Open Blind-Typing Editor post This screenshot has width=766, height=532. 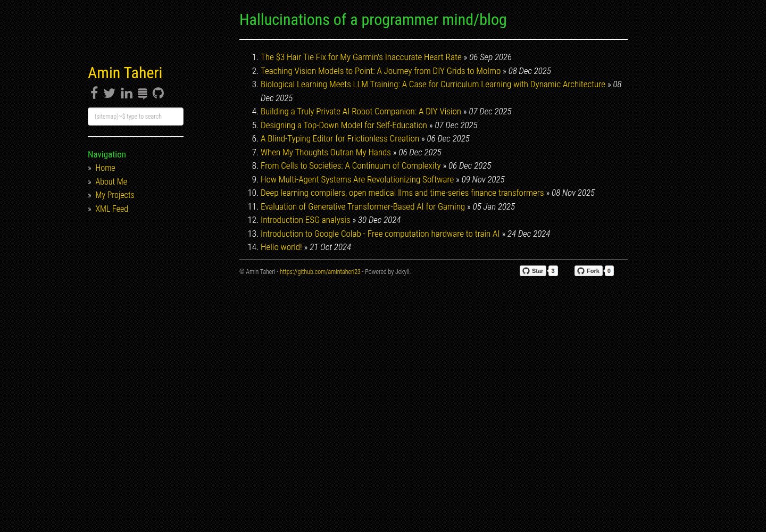tap(340, 138)
